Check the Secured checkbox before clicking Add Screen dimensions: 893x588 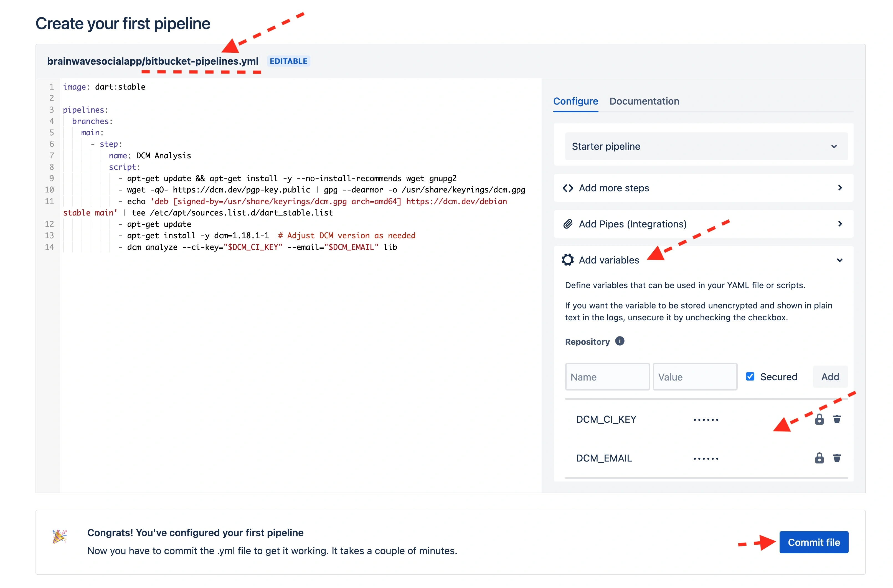coord(749,377)
